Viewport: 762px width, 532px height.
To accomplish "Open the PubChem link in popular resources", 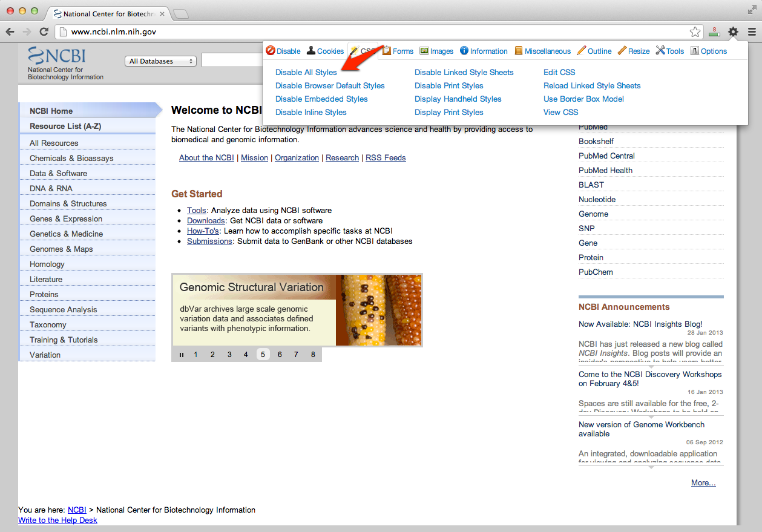I will tap(596, 272).
